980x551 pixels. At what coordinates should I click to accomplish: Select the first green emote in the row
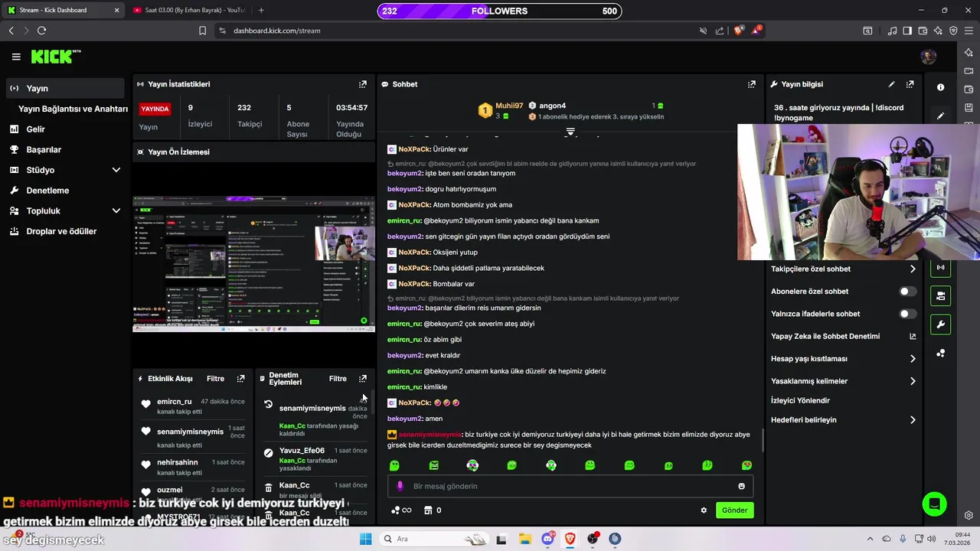[x=394, y=465]
